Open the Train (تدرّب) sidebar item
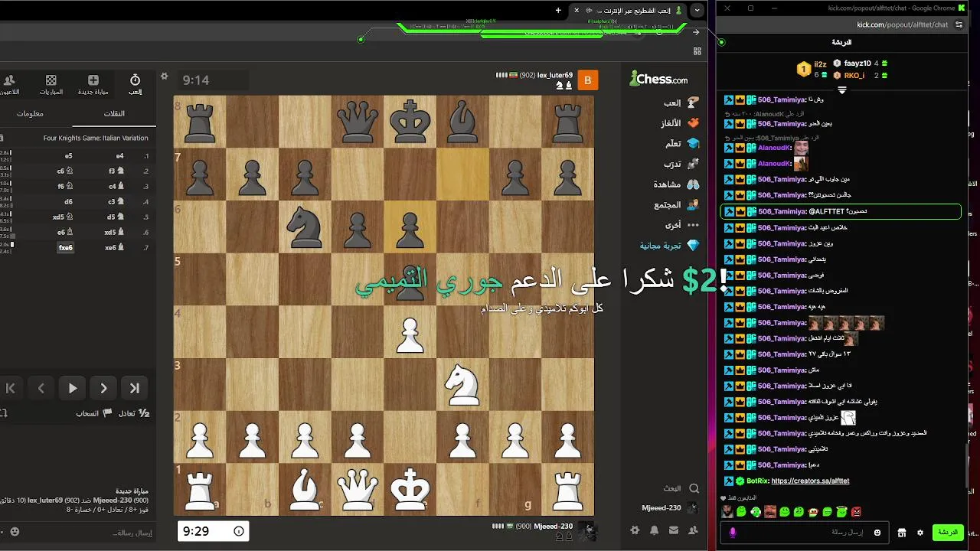 681,165
